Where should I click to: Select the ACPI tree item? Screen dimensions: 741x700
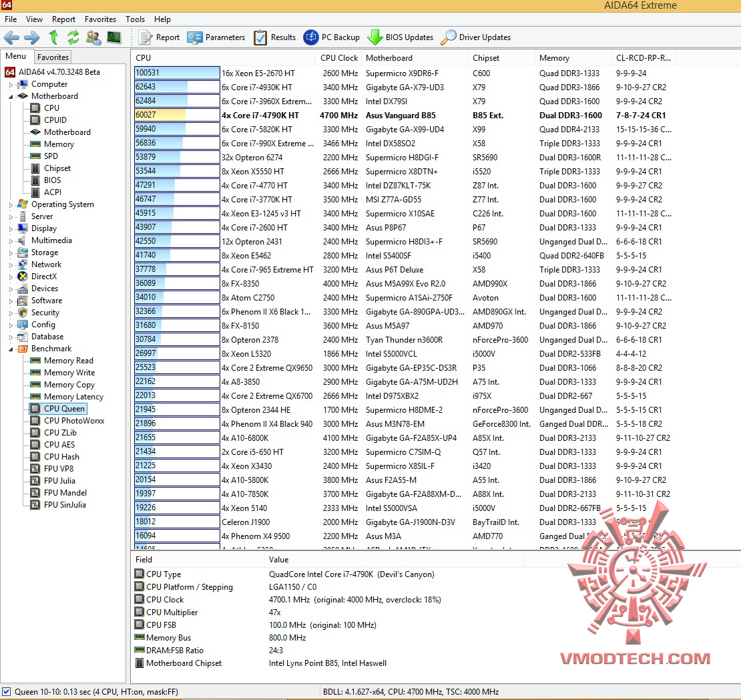point(46,192)
